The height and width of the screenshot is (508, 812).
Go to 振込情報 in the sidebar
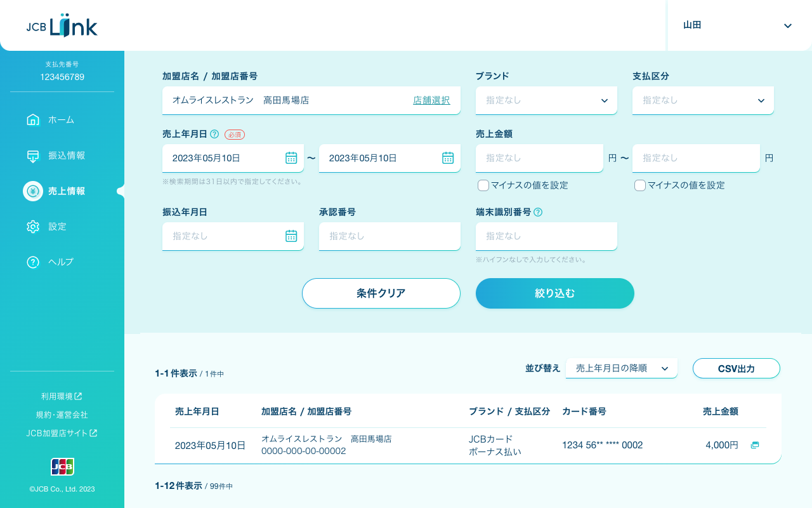tap(66, 156)
